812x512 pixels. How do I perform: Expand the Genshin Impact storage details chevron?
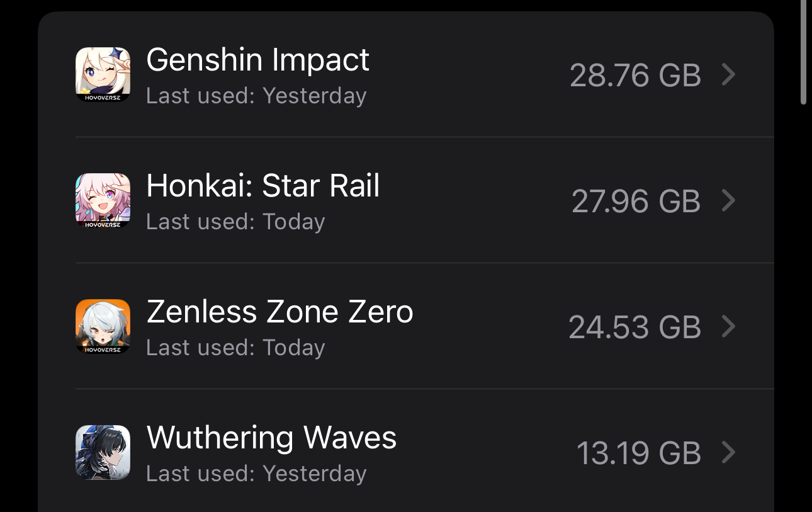click(729, 74)
